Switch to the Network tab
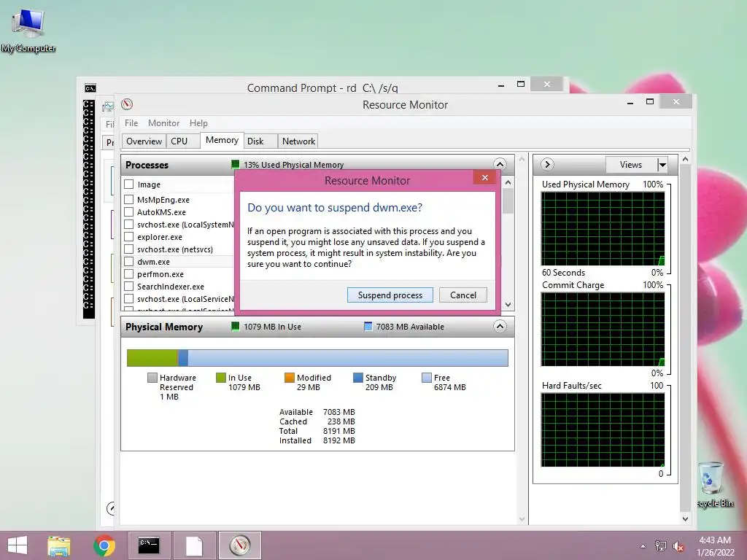The width and height of the screenshot is (747, 560). (298, 141)
